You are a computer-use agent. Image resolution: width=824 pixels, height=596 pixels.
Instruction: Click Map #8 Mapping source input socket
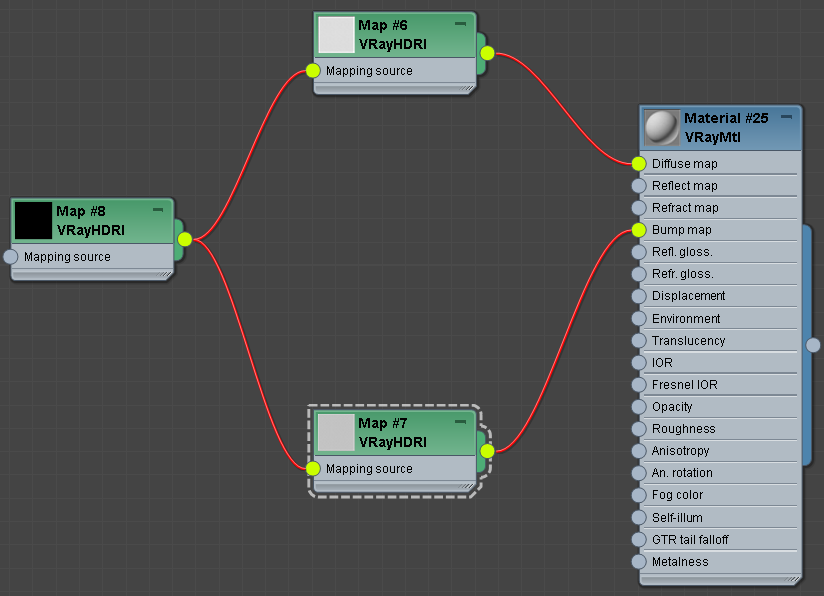click(11, 257)
